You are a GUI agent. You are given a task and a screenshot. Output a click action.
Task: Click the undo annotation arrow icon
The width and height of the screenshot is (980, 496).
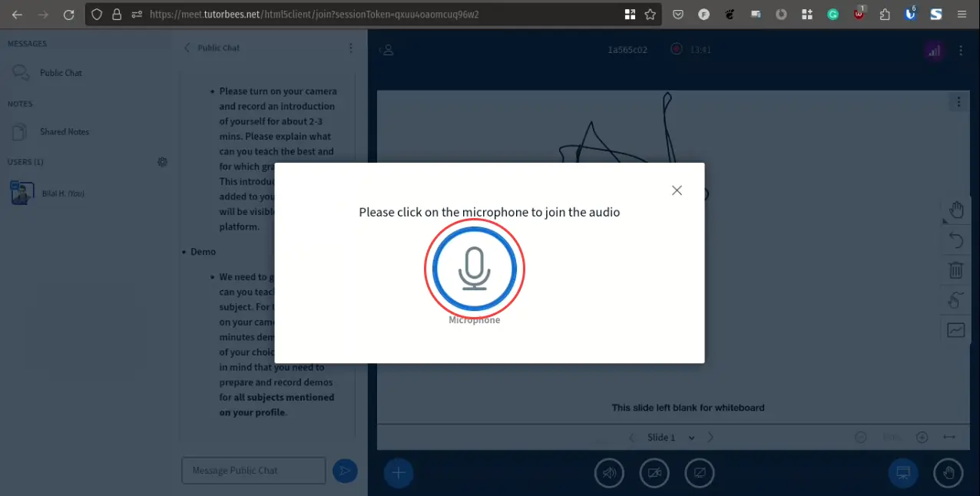(955, 240)
